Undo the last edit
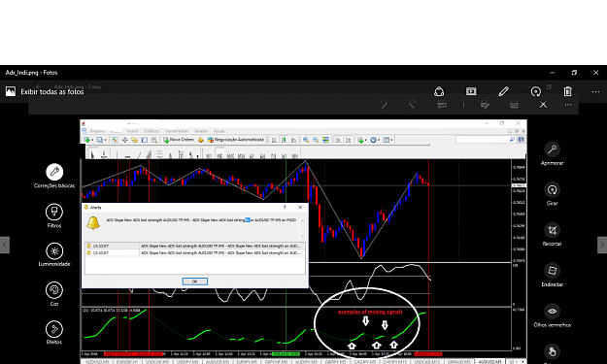607x364 pixels. tap(384, 105)
